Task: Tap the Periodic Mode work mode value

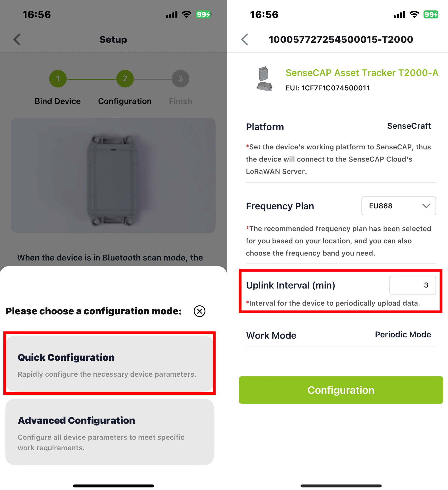Action: click(x=403, y=335)
